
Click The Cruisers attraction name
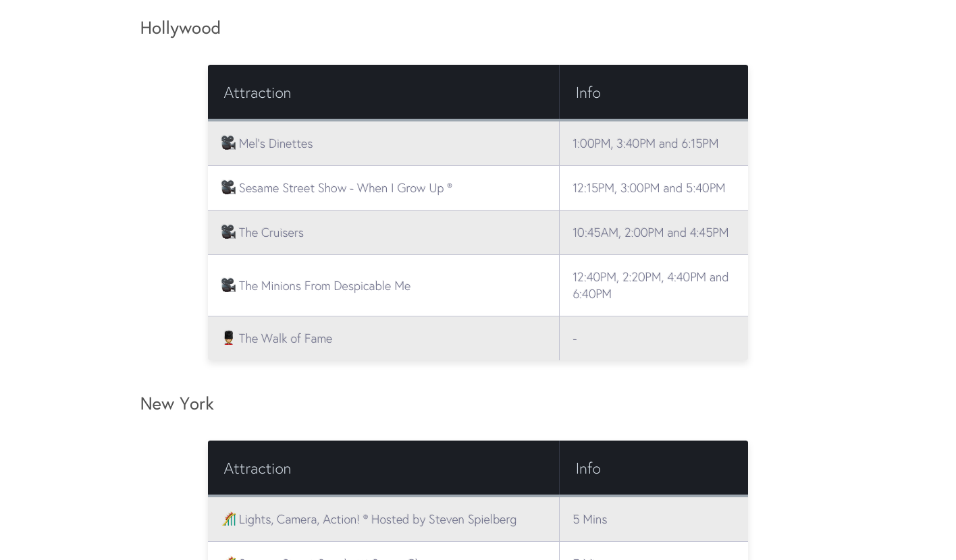(x=271, y=233)
